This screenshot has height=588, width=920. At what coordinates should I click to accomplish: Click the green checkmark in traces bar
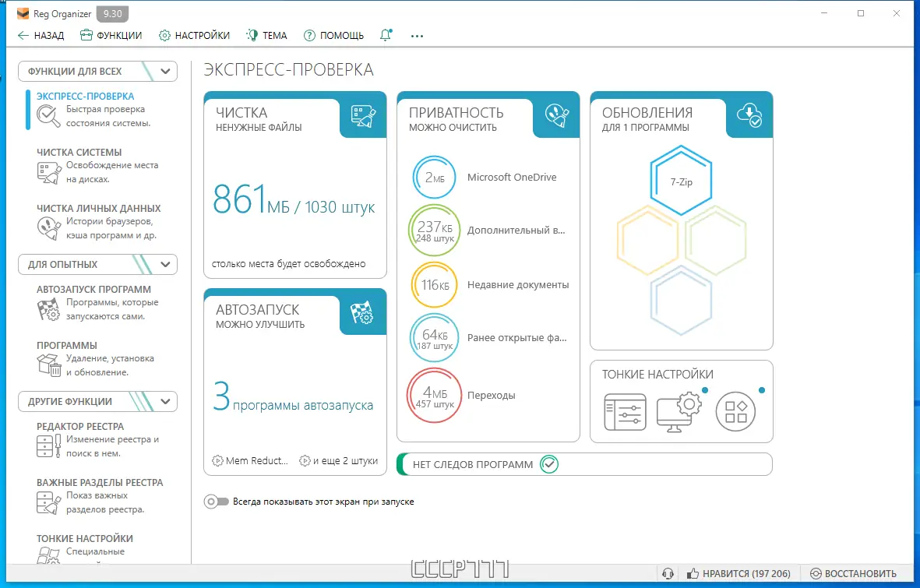click(x=549, y=464)
